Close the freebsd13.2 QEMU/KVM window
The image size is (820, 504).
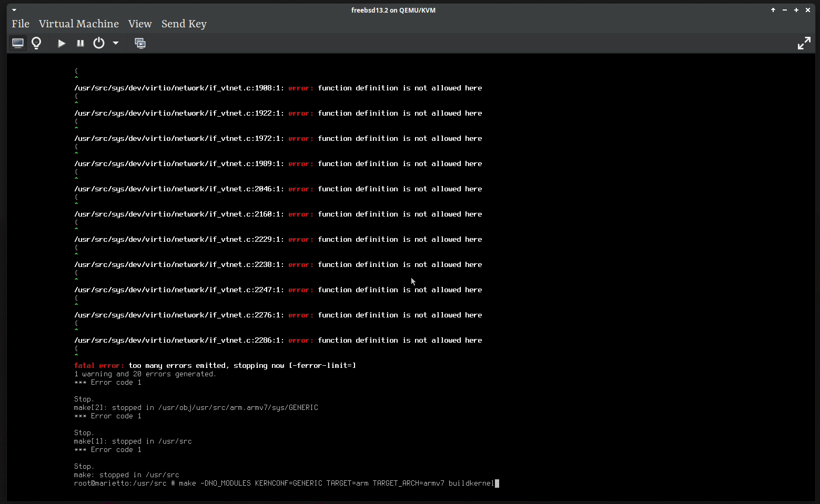coord(808,10)
